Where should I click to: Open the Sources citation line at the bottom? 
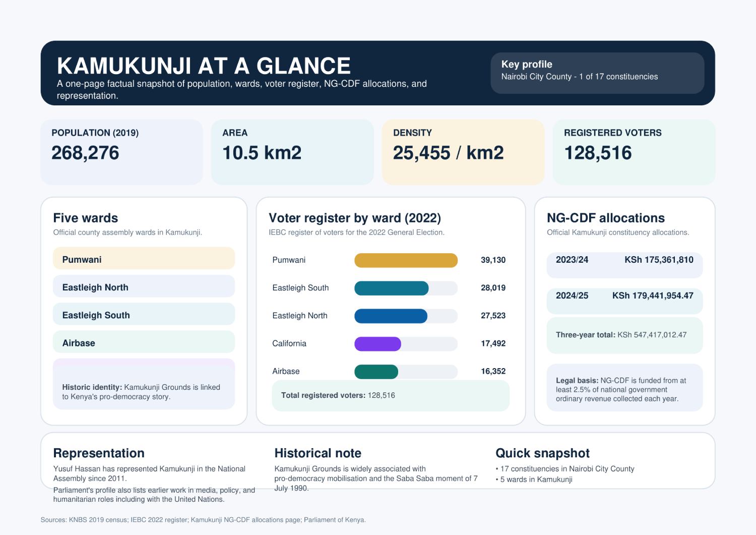pos(203,519)
